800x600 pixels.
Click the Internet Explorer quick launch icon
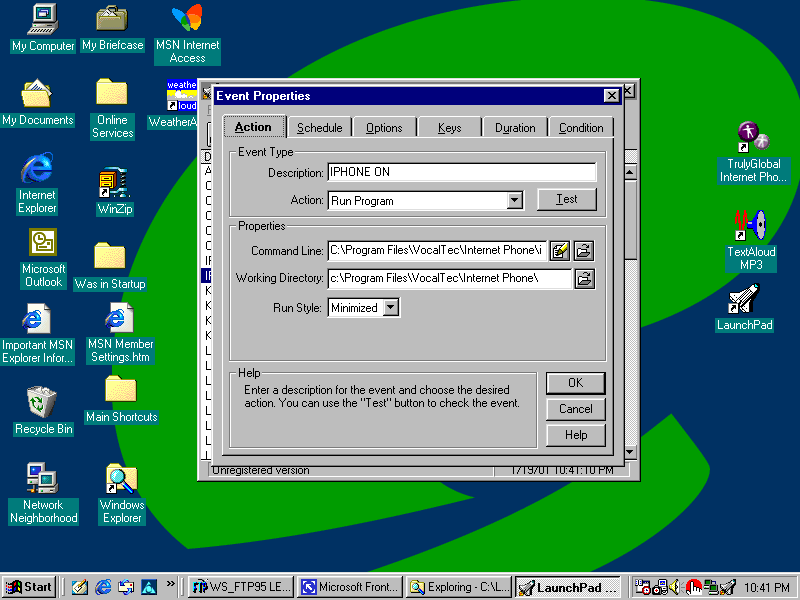(103, 587)
